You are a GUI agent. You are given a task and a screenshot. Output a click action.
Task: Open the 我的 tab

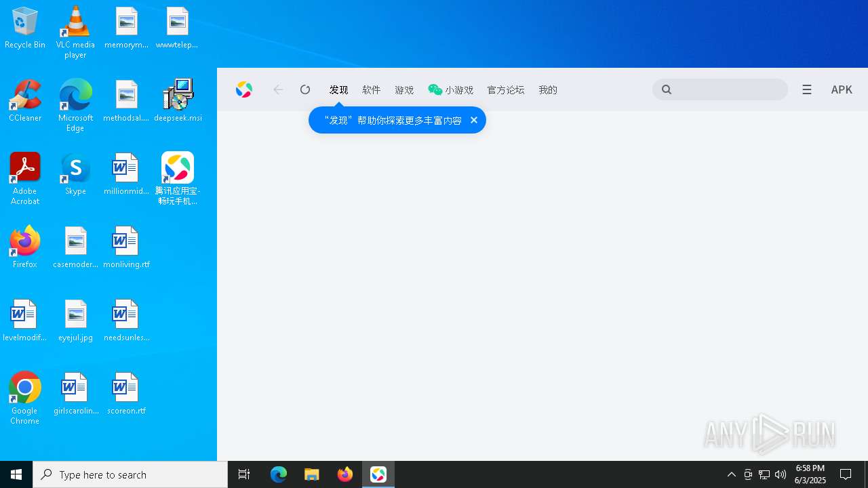click(x=548, y=89)
